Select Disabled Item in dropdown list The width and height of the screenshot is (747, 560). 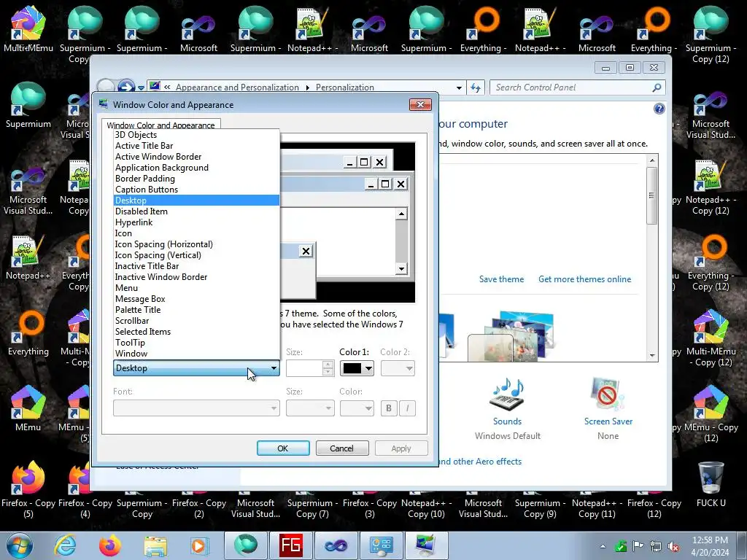click(x=196, y=211)
